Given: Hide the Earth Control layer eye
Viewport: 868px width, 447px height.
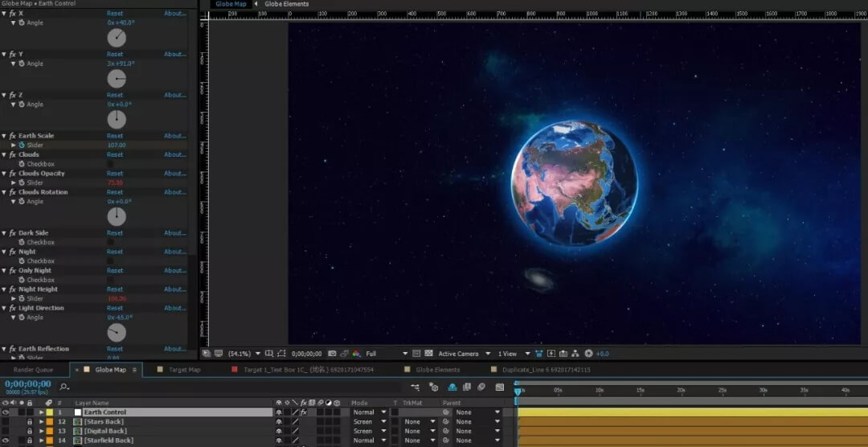Looking at the screenshot, I should [6, 412].
